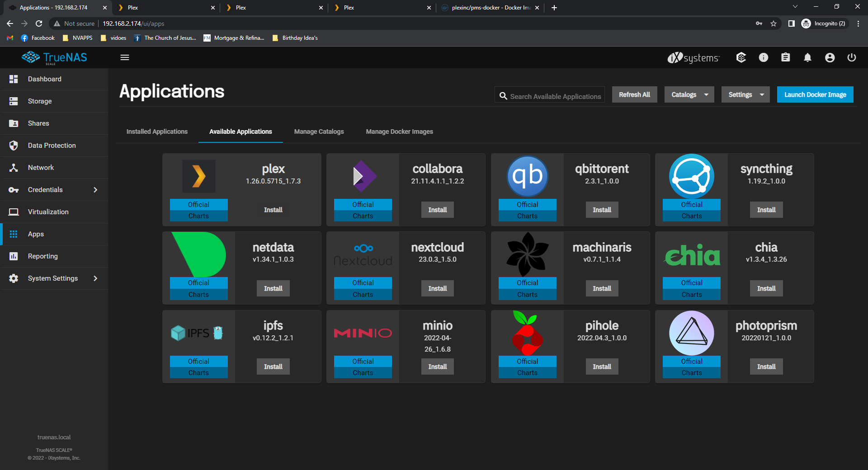
Task: Install the pihole application
Action: pos(602,367)
